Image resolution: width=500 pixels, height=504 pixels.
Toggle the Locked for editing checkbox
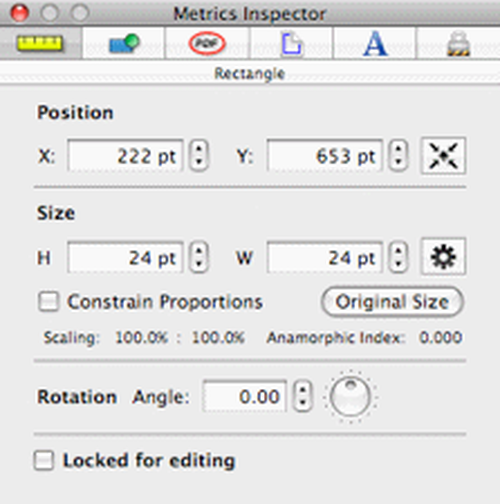[44, 460]
